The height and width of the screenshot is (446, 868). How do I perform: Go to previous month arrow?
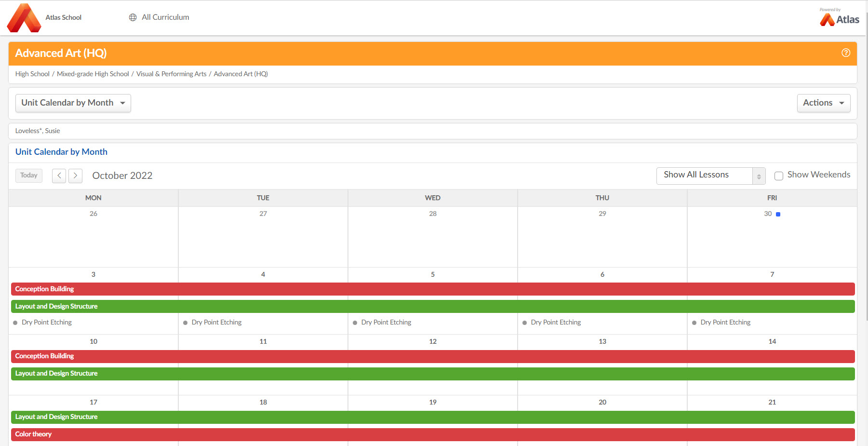coord(59,176)
